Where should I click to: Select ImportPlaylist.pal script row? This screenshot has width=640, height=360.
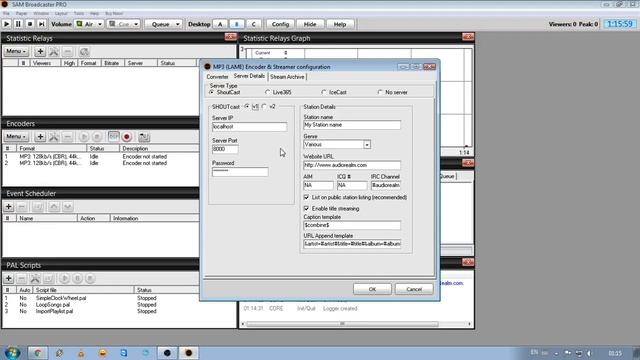pyautogui.click(x=101, y=311)
